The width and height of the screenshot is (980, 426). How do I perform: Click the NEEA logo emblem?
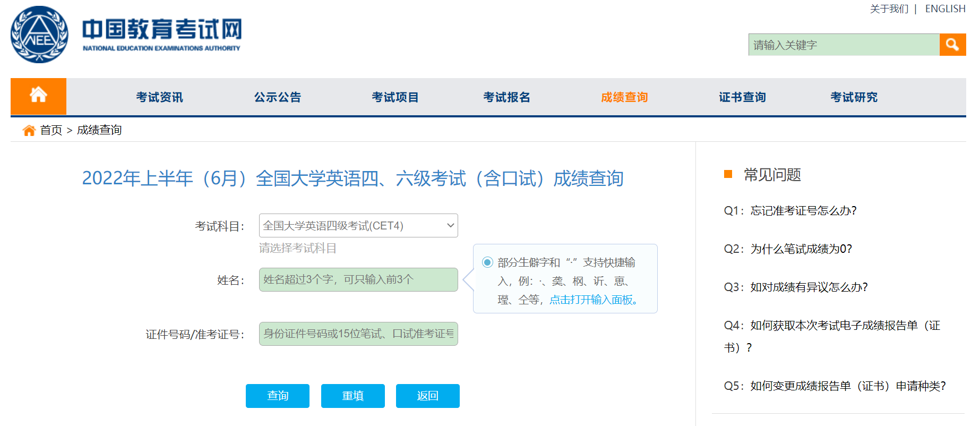(39, 35)
